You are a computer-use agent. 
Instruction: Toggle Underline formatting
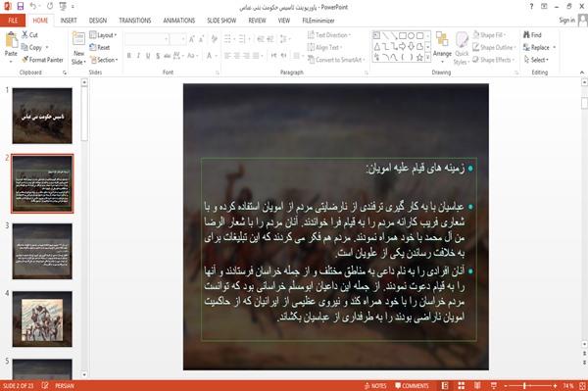(x=148, y=56)
